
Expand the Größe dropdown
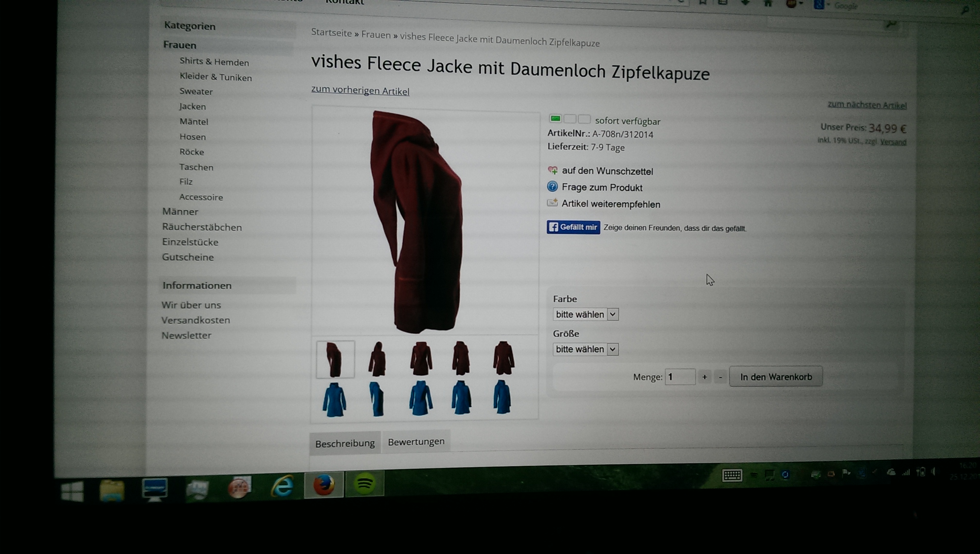click(x=585, y=349)
